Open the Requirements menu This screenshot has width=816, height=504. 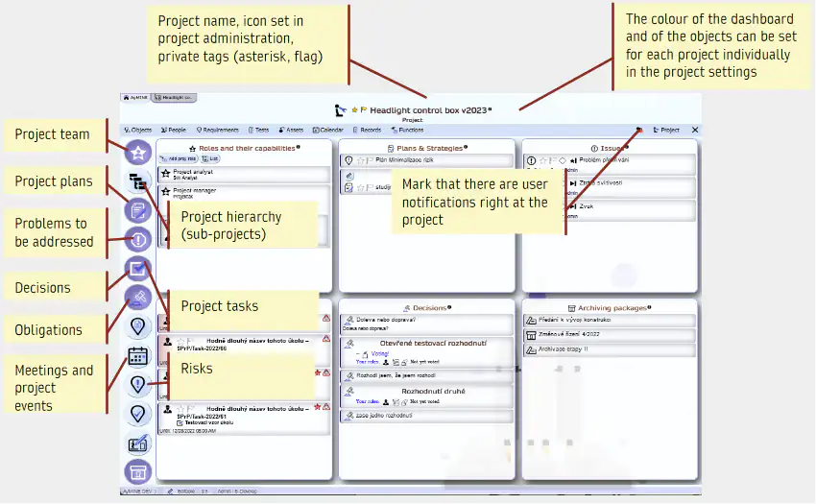tap(218, 131)
